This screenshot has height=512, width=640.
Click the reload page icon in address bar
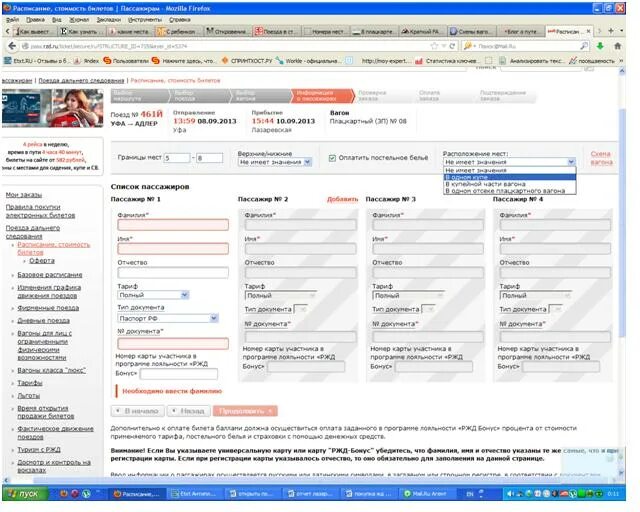click(452, 46)
